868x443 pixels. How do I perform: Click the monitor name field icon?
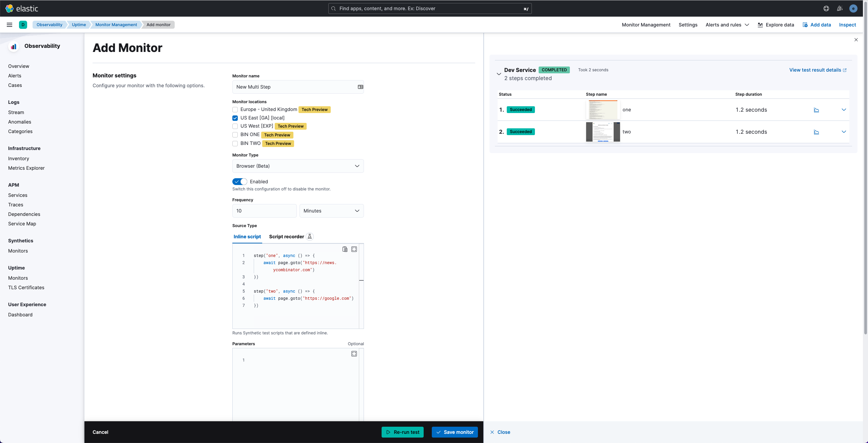361,87
